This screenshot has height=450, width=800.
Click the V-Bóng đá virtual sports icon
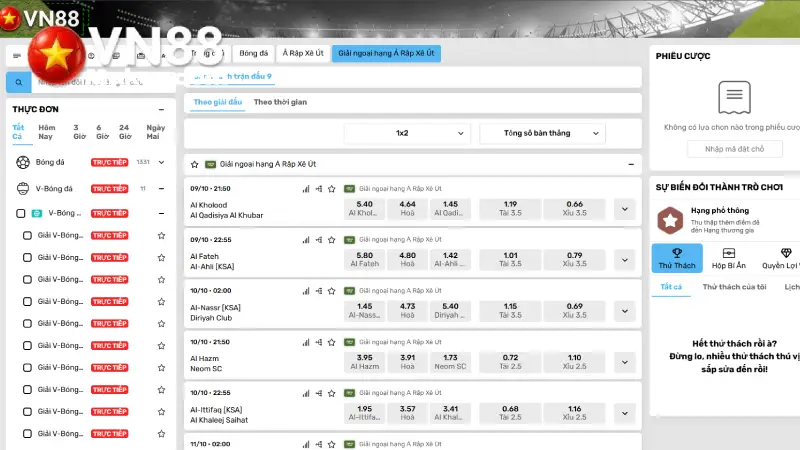[23, 188]
